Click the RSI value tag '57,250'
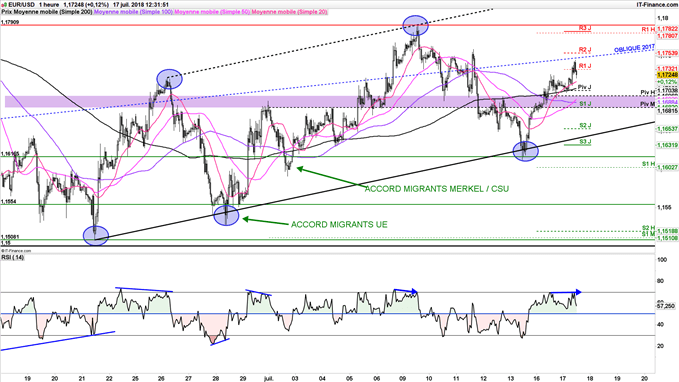Viewport: 679px width, 382px height. pyautogui.click(x=666, y=306)
